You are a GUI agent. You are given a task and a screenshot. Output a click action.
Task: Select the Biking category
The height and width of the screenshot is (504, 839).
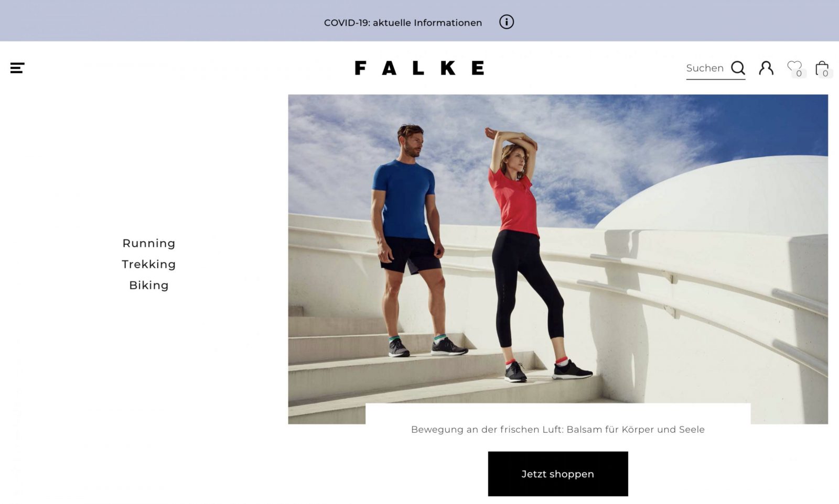tap(149, 285)
